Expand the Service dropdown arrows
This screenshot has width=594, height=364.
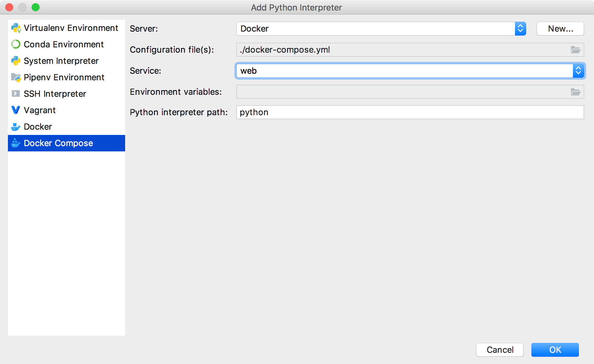pyautogui.click(x=578, y=71)
